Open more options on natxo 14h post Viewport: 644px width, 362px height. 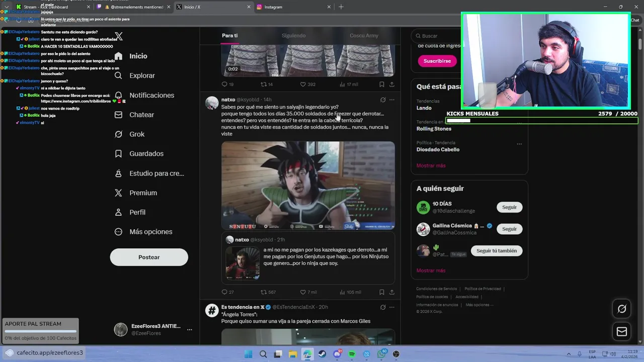392,100
